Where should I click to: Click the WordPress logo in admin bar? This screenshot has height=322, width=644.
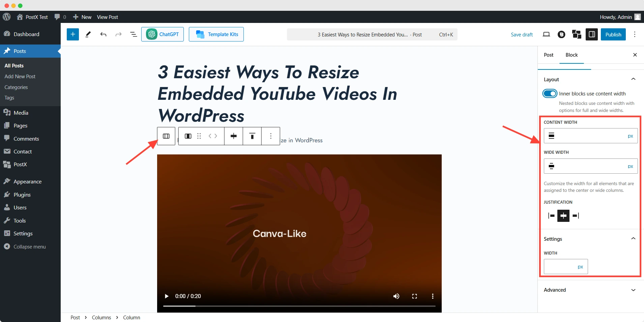click(7, 17)
